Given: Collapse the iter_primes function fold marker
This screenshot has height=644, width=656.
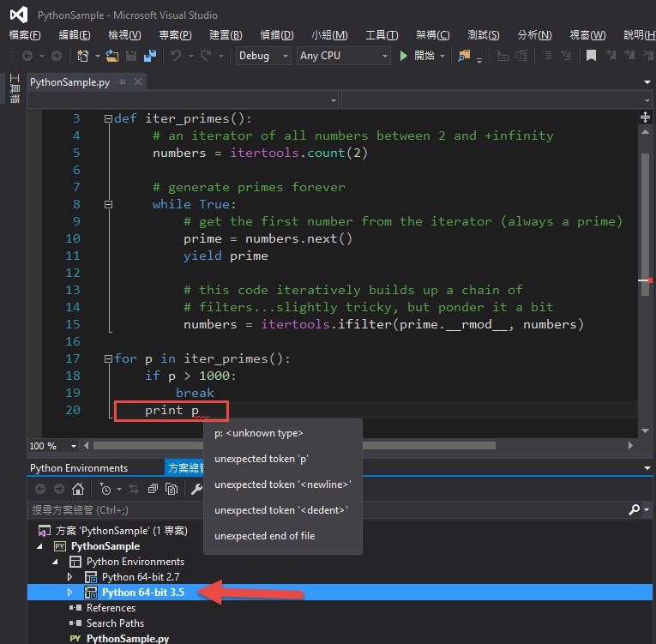Looking at the screenshot, I should pyautogui.click(x=108, y=119).
